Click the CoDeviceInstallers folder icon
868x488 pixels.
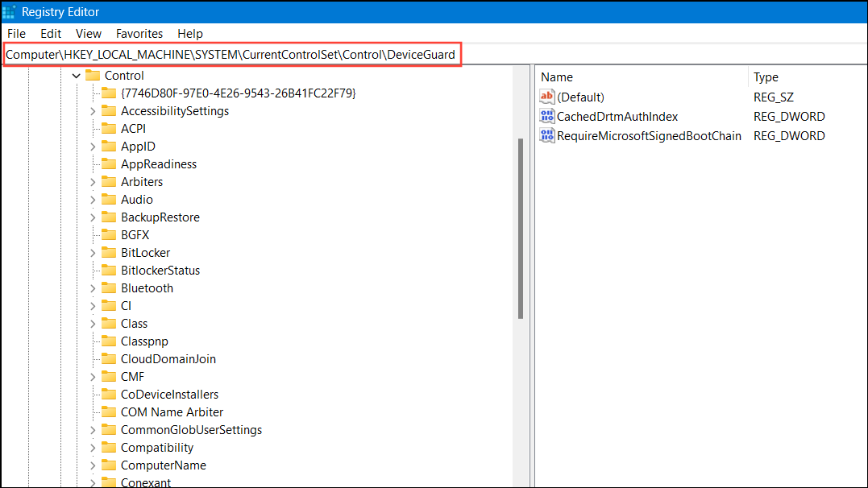109,394
